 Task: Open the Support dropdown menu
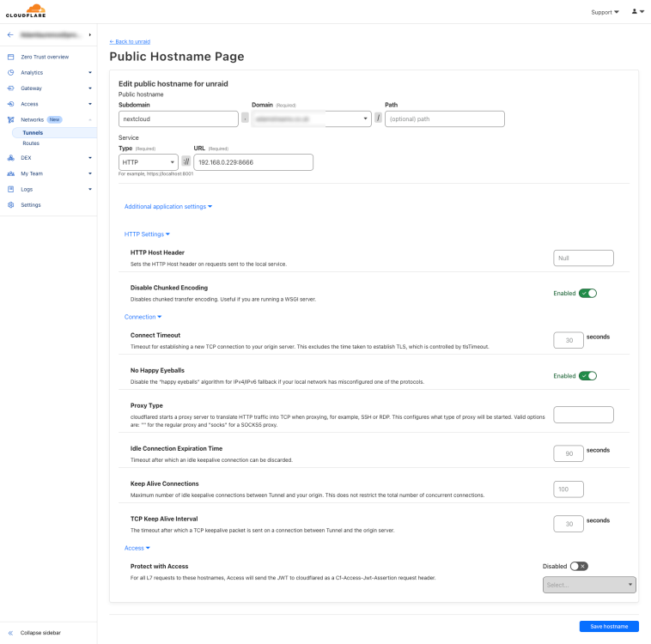tap(605, 12)
